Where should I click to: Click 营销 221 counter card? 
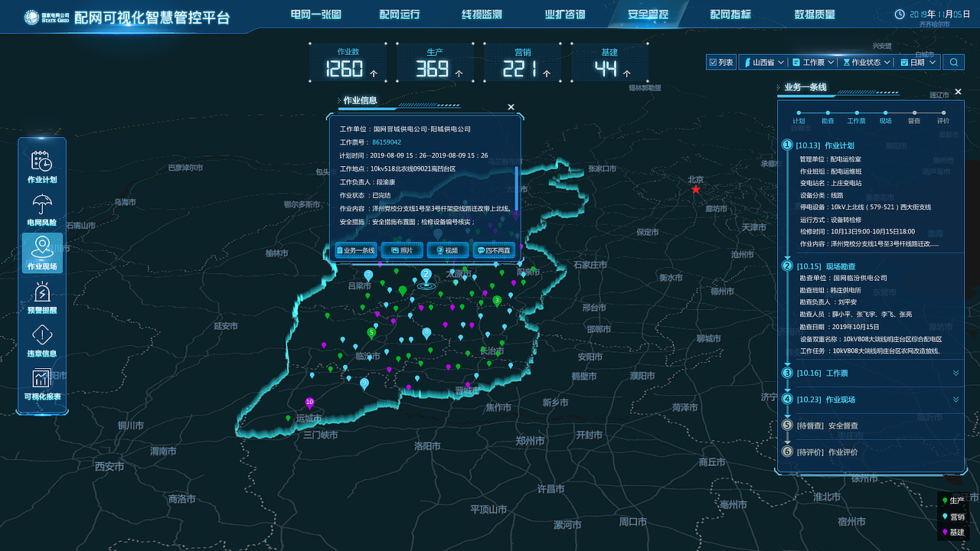[523, 63]
